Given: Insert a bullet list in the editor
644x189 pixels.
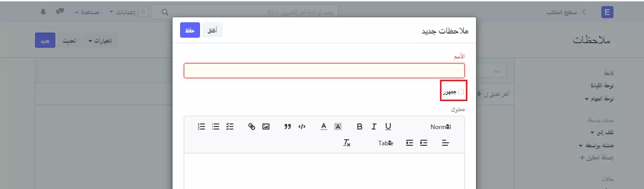Looking at the screenshot, I should 216,127.
